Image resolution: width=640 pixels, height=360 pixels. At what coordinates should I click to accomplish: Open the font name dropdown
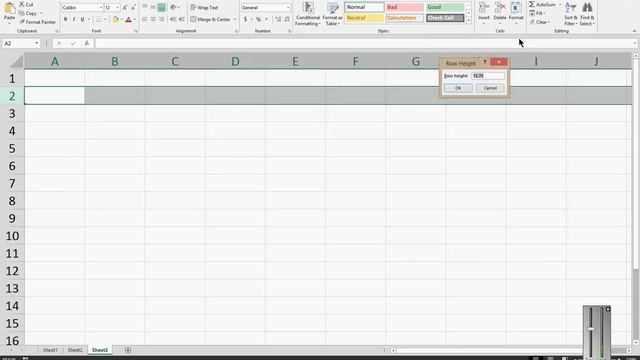click(101, 8)
